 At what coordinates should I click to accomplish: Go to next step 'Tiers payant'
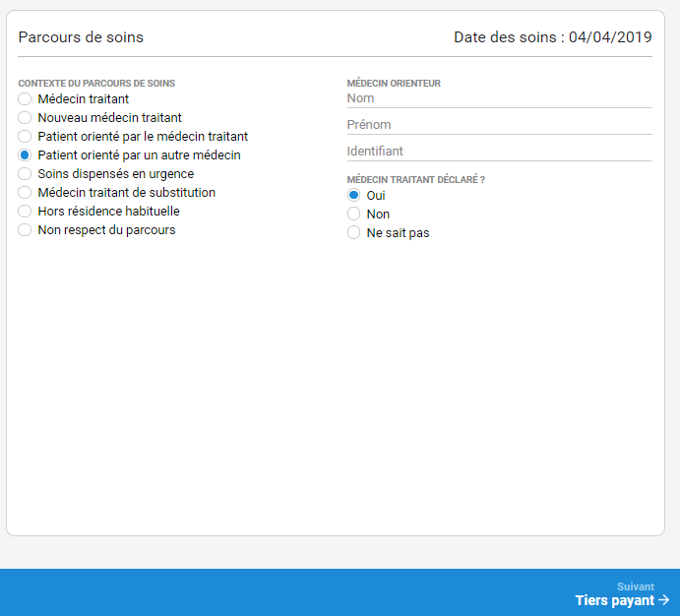(x=614, y=600)
